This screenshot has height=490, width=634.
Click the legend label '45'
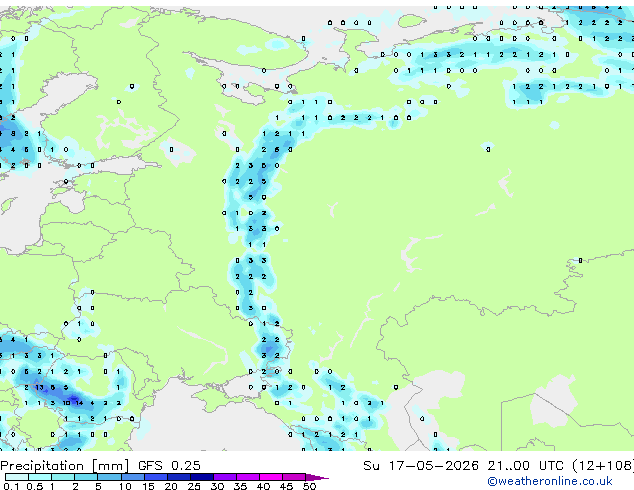(x=287, y=486)
